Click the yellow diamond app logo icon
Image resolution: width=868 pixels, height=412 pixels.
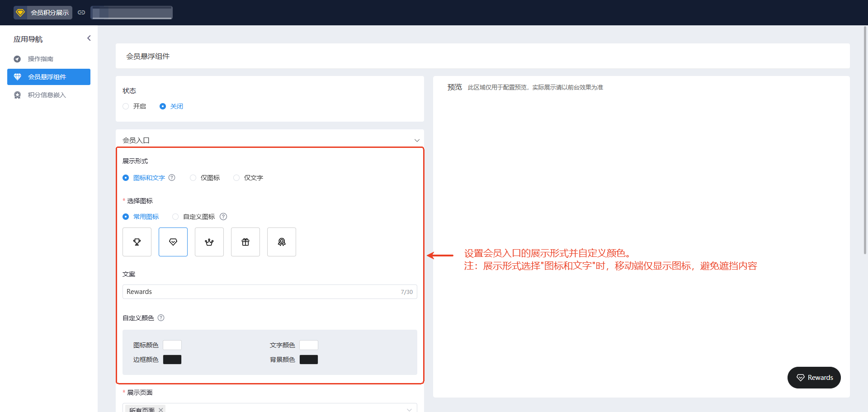tap(20, 12)
